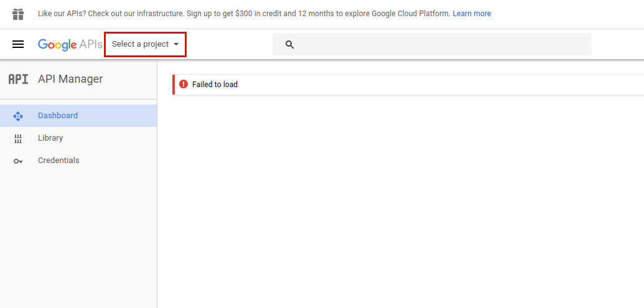Open the hamburger navigation menu
Viewport: 644px width, 308px height.
[x=18, y=44]
